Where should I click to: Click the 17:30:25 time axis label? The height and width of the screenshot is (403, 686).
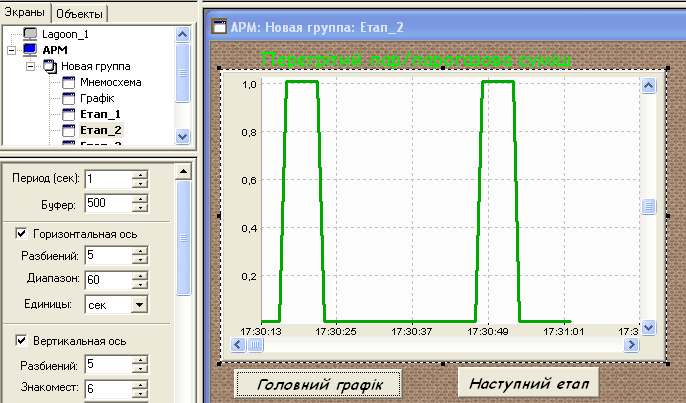pos(336,332)
